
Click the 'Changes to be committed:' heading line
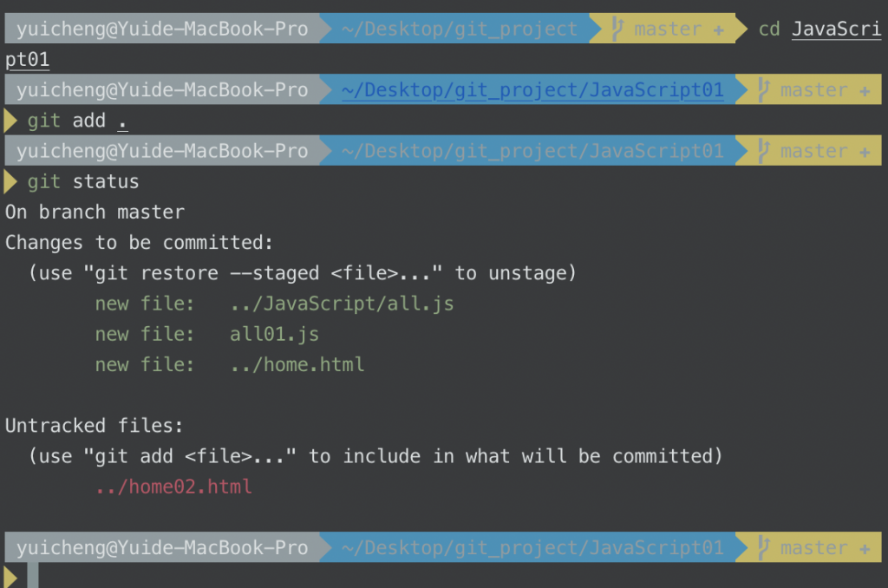tap(140, 243)
